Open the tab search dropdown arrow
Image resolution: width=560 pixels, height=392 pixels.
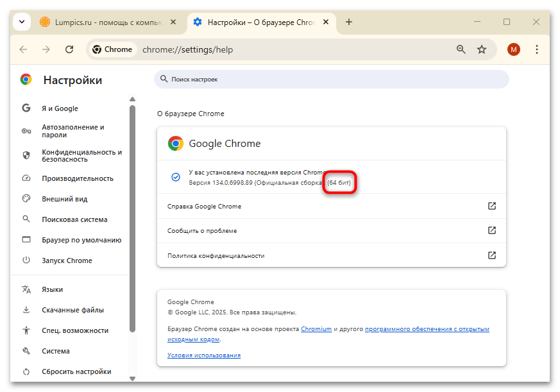tap(22, 22)
